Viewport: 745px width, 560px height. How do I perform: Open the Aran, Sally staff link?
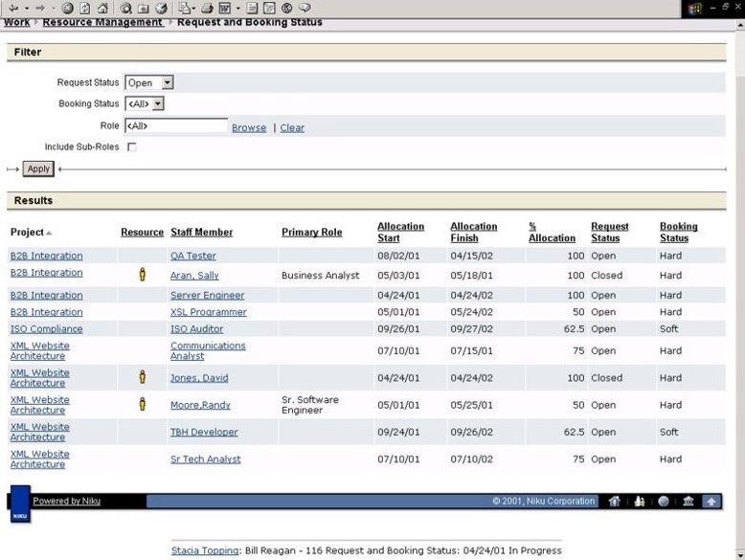point(194,276)
